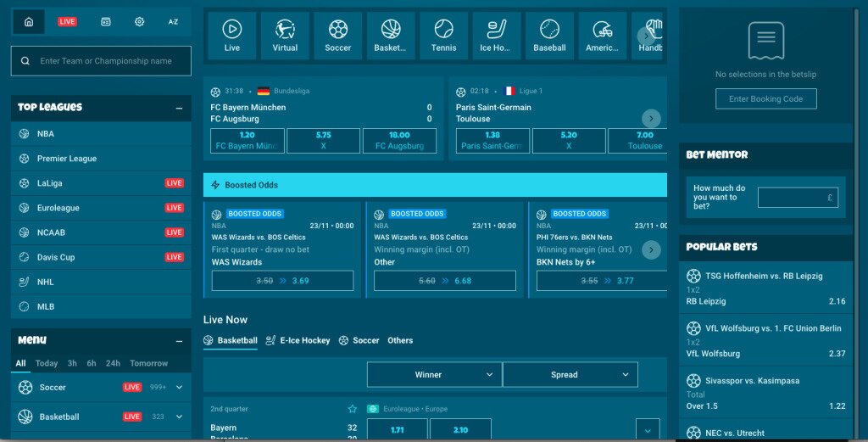The height and width of the screenshot is (442, 868).
Task: Open the A-Z sports listing icon
Action: coord(173,22)
